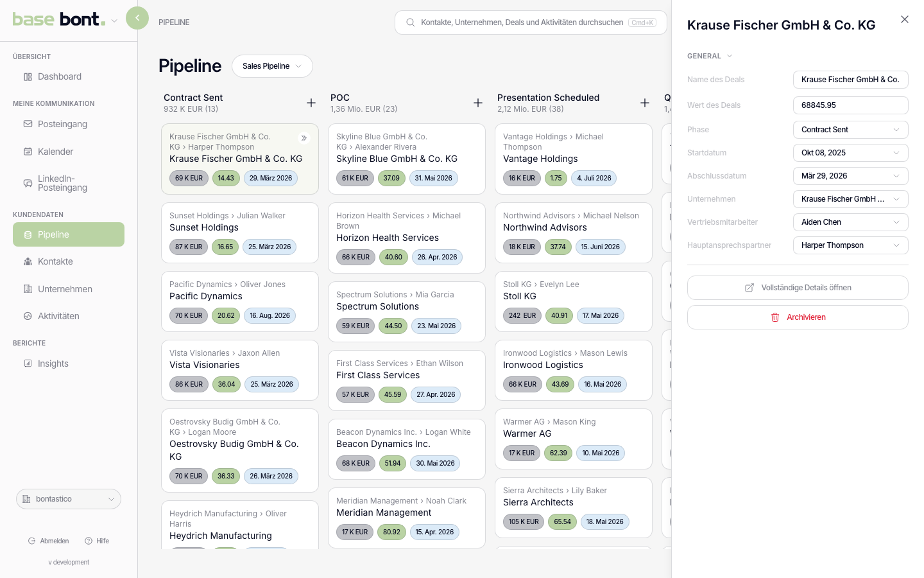Open the Phase dropdown
The image size is (924, 578).
[851, 130]
